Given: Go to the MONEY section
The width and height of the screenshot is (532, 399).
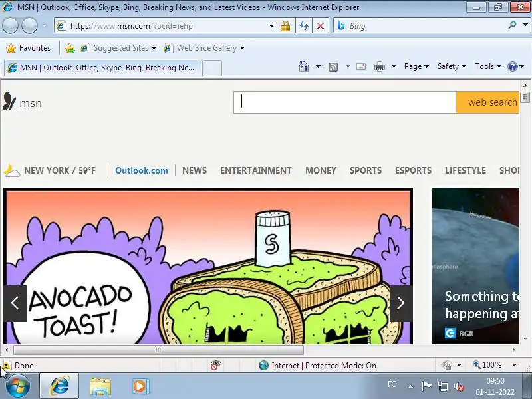Looking at the screenshot, I should click(x=321, y=170).
